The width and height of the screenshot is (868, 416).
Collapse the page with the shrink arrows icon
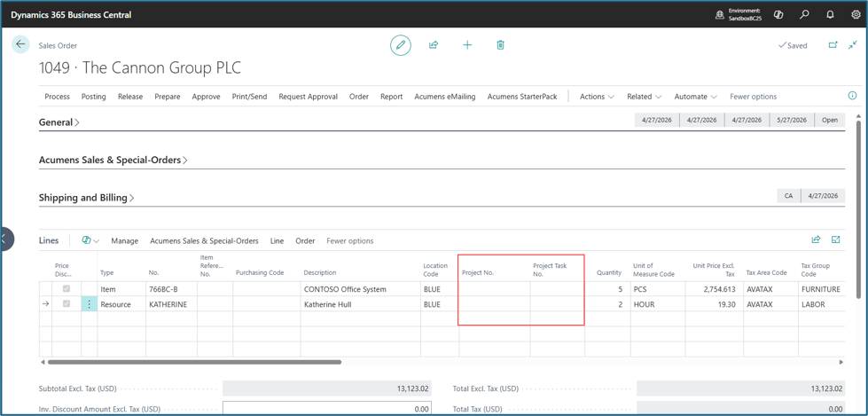(x=853, y=45)
